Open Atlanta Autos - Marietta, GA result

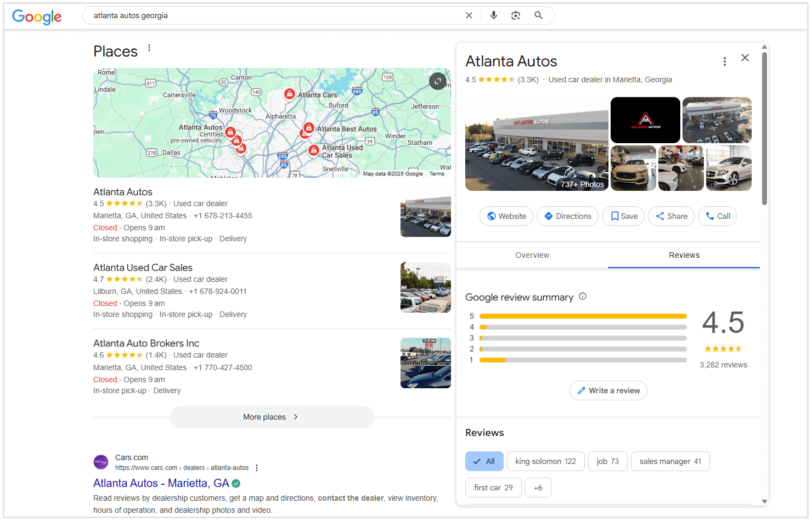(x=161, y=483)
